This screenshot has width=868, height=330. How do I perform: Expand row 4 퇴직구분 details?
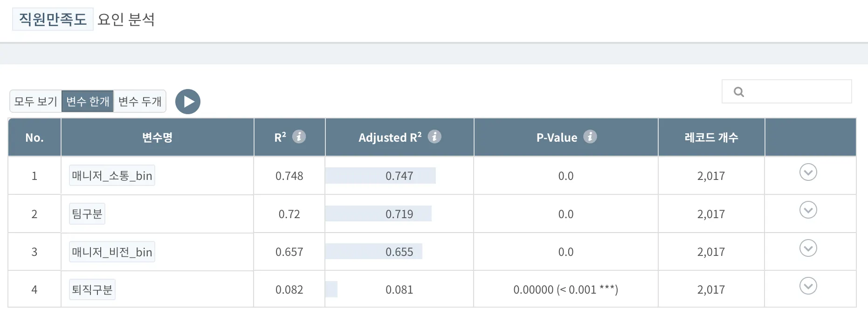click(808, 286)
